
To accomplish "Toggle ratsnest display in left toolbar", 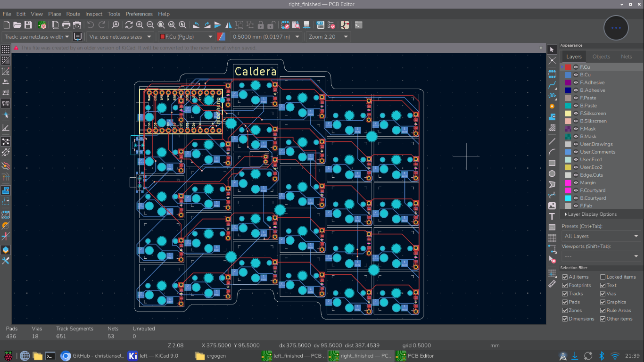I will [x=6, y=141].
